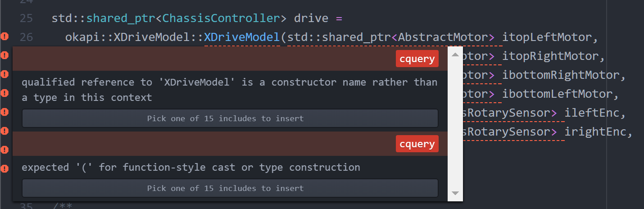Click error marker on the irightEnc line

pos(5,131)
